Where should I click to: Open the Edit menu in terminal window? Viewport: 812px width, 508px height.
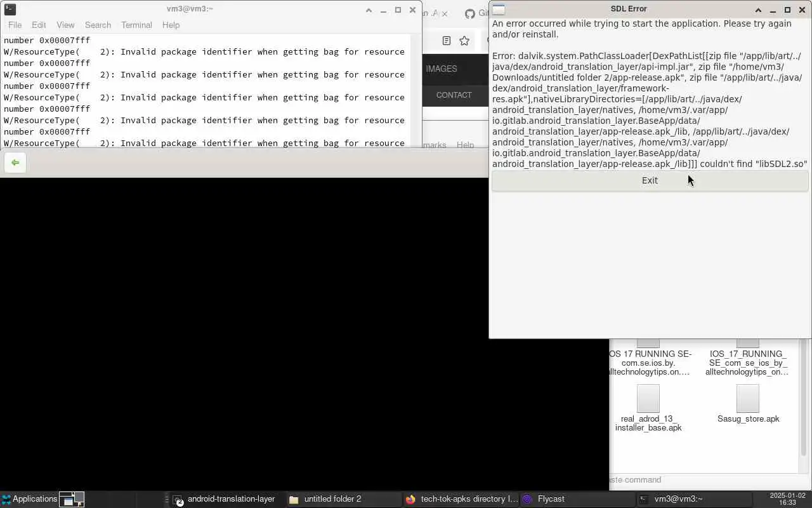(x=39, y=25)
